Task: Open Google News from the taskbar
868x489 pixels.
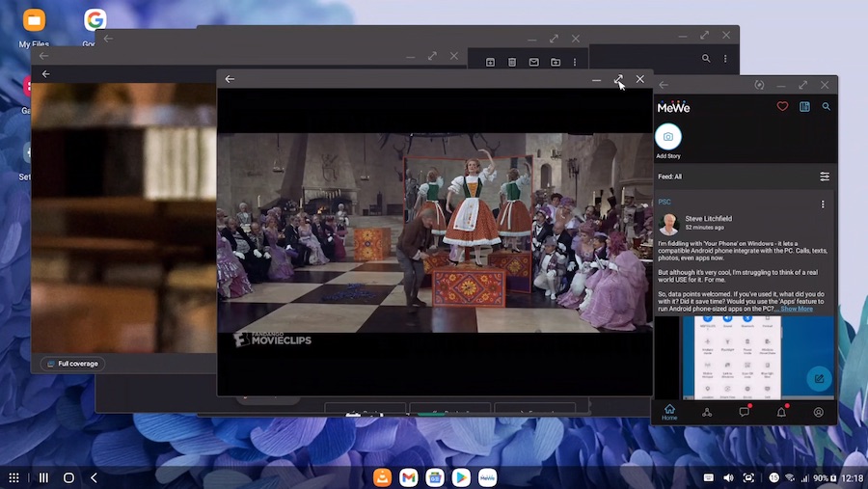Action: 435,477
